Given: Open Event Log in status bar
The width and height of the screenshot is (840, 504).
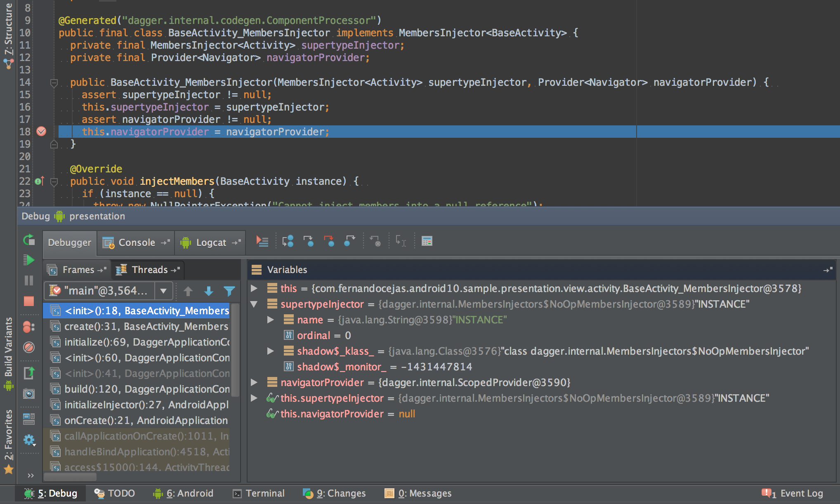Looking at the screenshot, I should pyautogui.click(x=792, y=493).
